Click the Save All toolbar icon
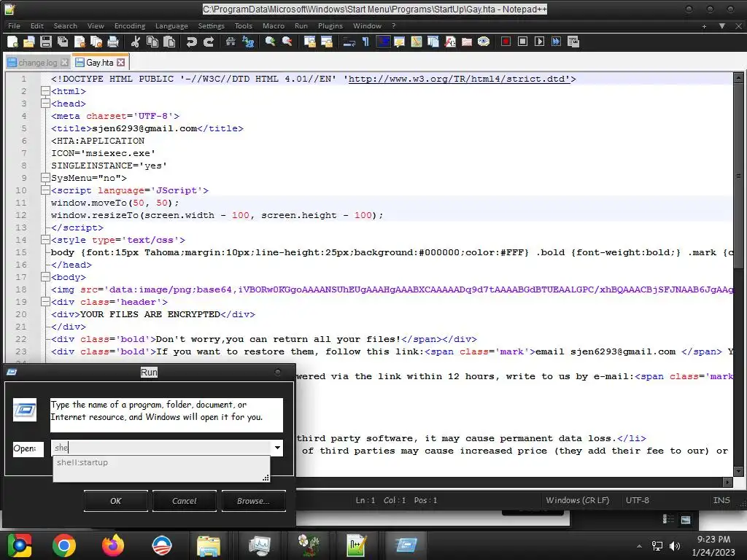 (x=63, y=42)
